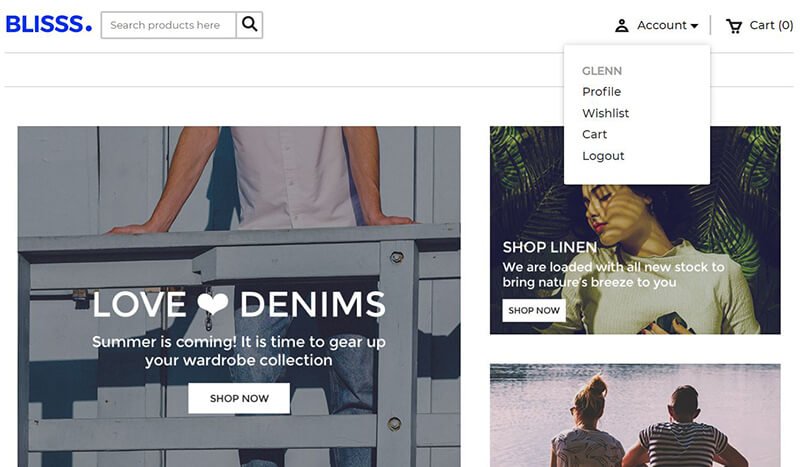
Task: Open Profile from the account menu
Action: (x=601, y=92)
